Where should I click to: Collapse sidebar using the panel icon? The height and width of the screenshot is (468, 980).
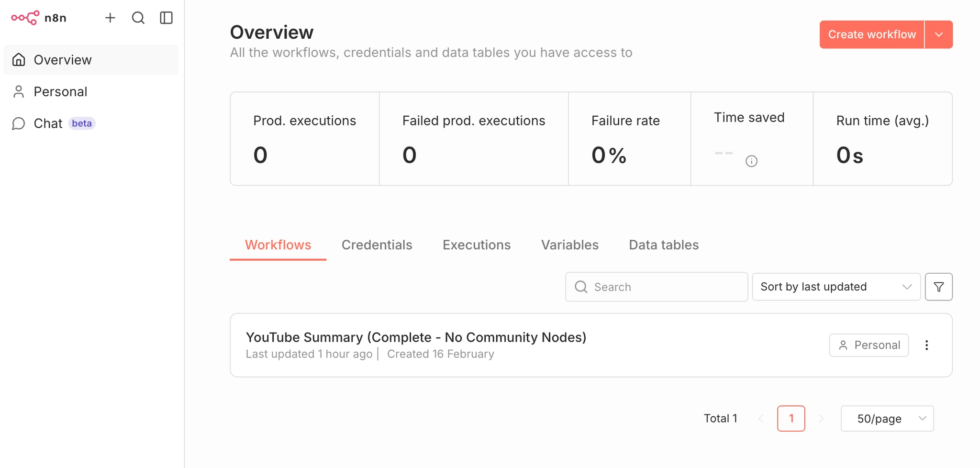(166, 18)
